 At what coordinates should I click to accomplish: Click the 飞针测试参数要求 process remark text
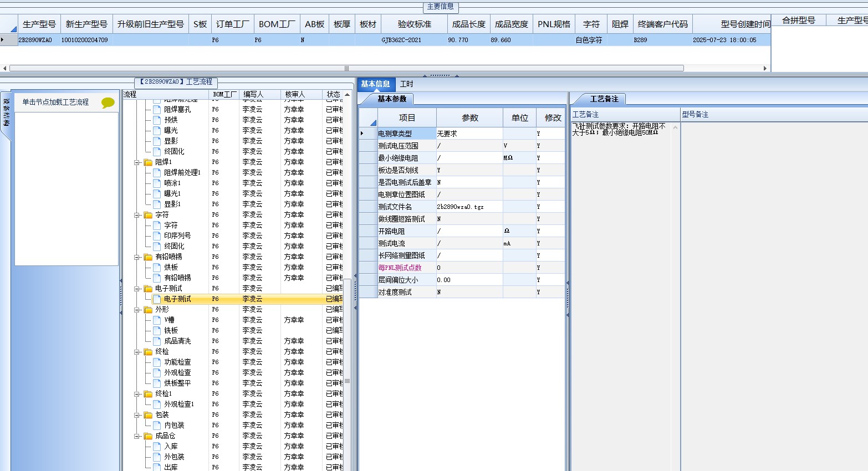pyautogui.click(x=619, y=130)
